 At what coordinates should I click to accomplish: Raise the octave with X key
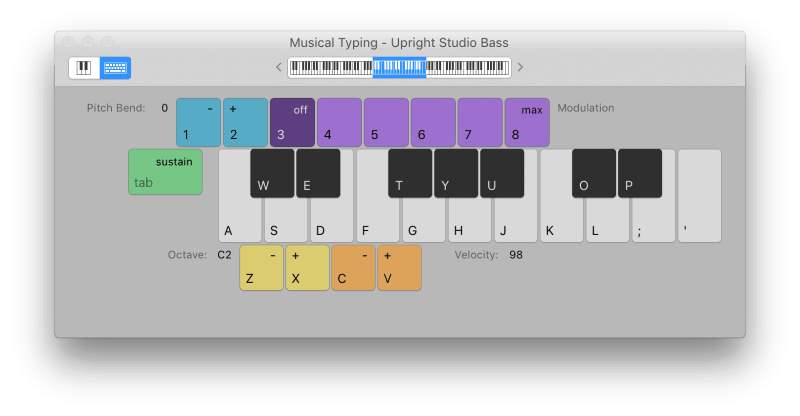tap(307, 268)
